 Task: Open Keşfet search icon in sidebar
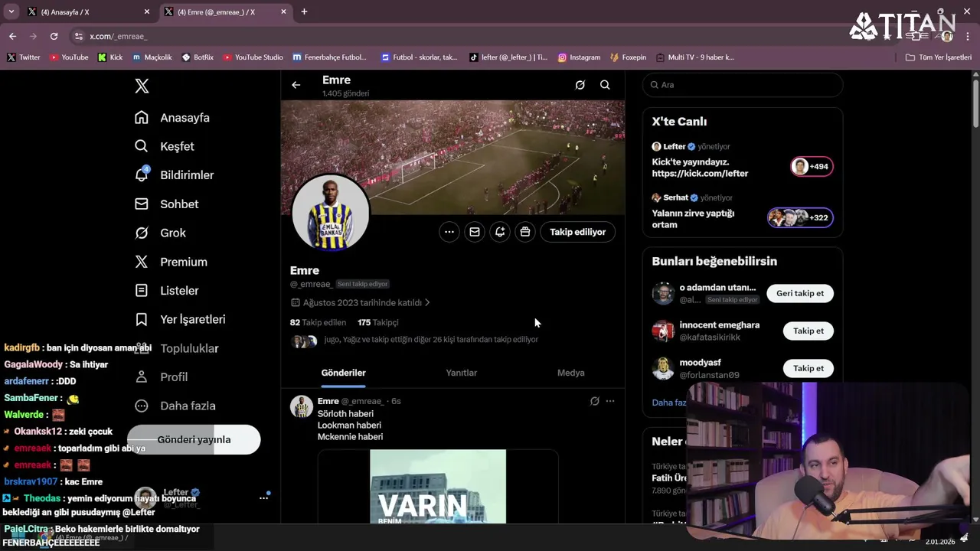click(x=142, y=146)
